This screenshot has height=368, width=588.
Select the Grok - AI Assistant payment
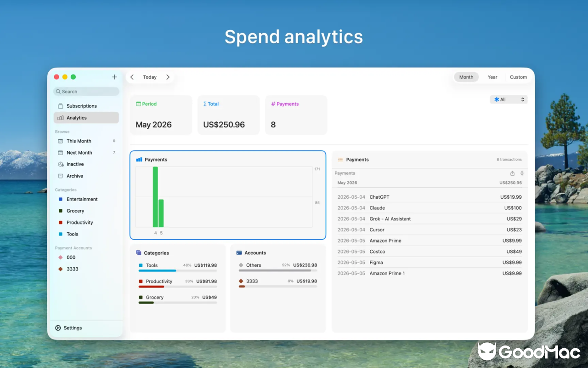coord(430,219)
